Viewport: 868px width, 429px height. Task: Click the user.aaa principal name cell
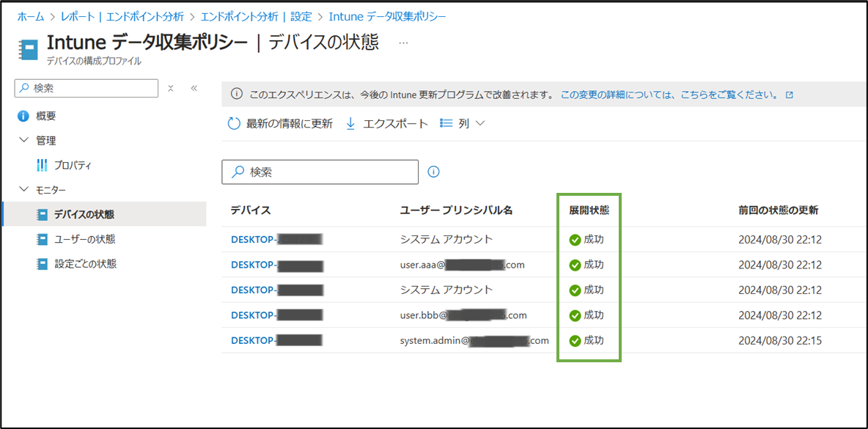pyautogui.click(x=462, y=265)
